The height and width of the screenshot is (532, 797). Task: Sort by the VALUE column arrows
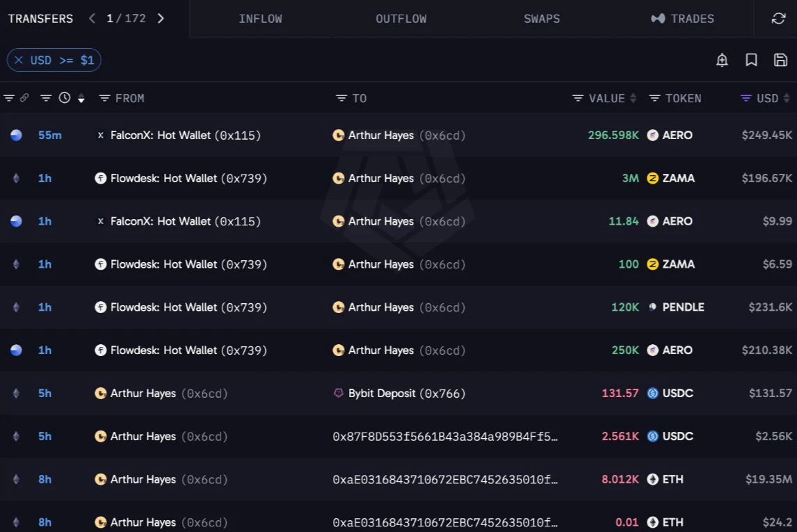tap(634, 98)
